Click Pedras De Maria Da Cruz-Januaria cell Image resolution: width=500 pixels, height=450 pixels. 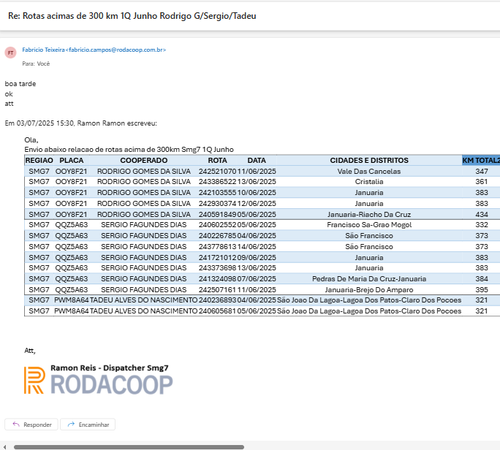pos(369,279)
